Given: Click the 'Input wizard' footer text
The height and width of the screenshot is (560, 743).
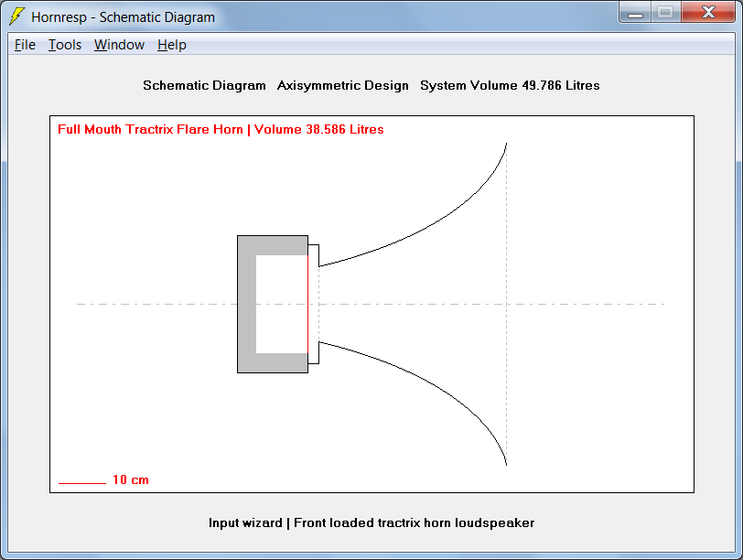Looking at the screenshot, I should [x=245, y=523].
